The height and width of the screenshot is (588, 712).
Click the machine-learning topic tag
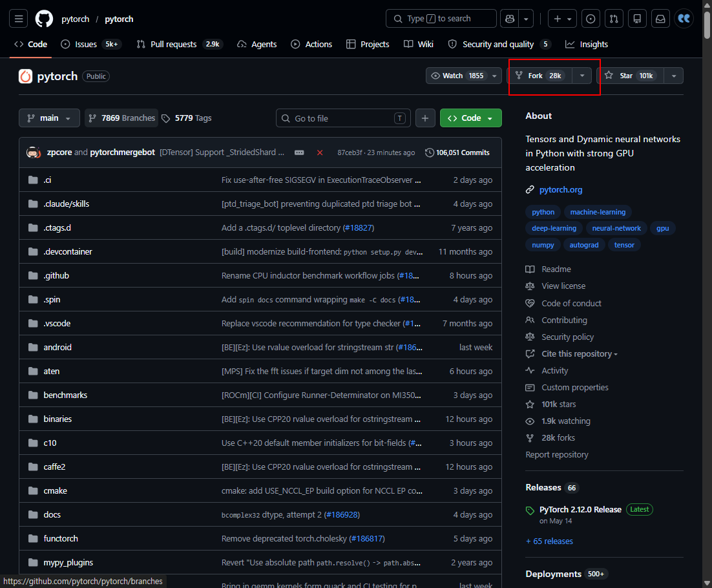598,212
